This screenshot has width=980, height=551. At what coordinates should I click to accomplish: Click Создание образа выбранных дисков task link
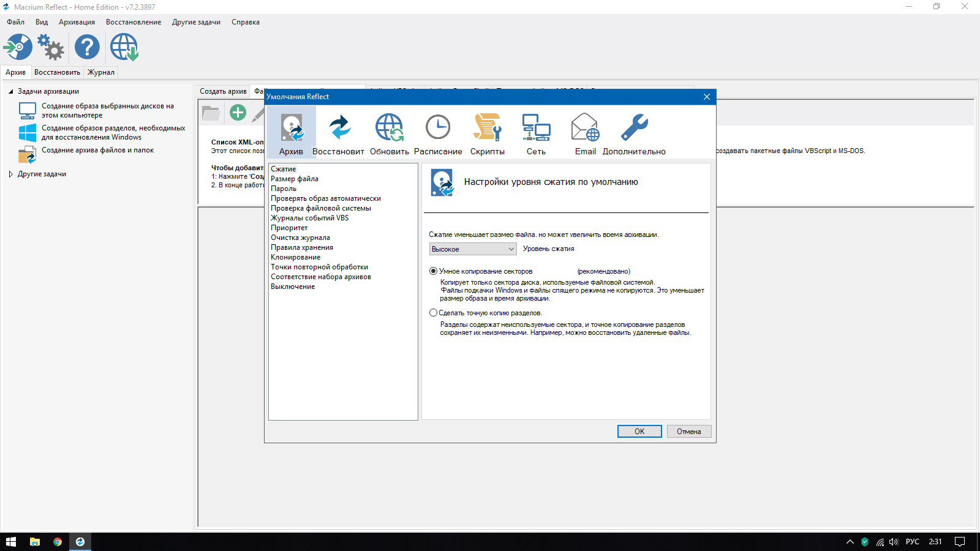[108, 110]
